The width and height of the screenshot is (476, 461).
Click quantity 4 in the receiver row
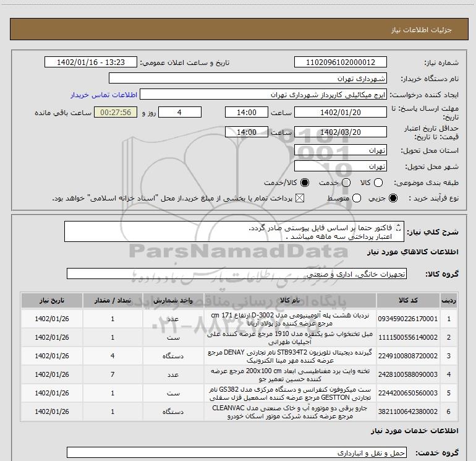pos(113,356)
